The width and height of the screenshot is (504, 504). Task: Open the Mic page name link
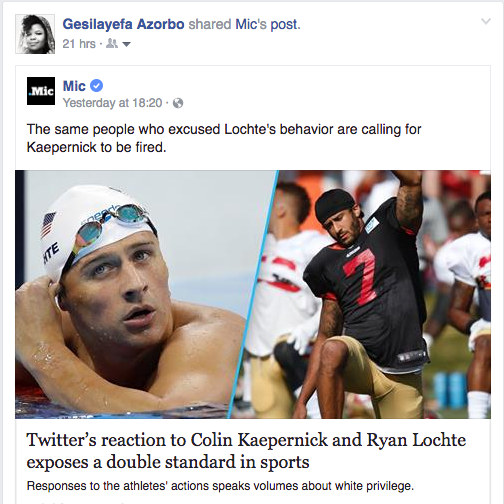point(74,86)
